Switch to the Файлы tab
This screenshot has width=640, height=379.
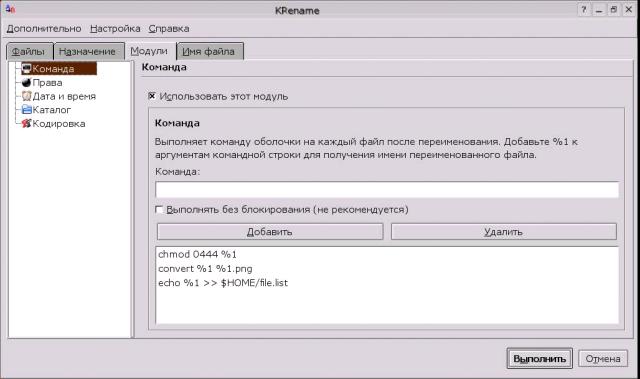pyautogui.click(x=30, y=51)
